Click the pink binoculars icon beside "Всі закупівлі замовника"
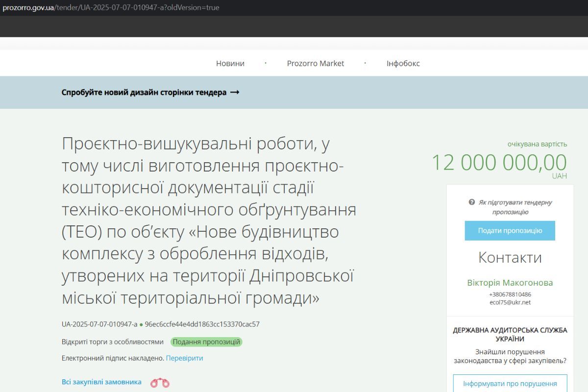 click(x=160, y=382)
